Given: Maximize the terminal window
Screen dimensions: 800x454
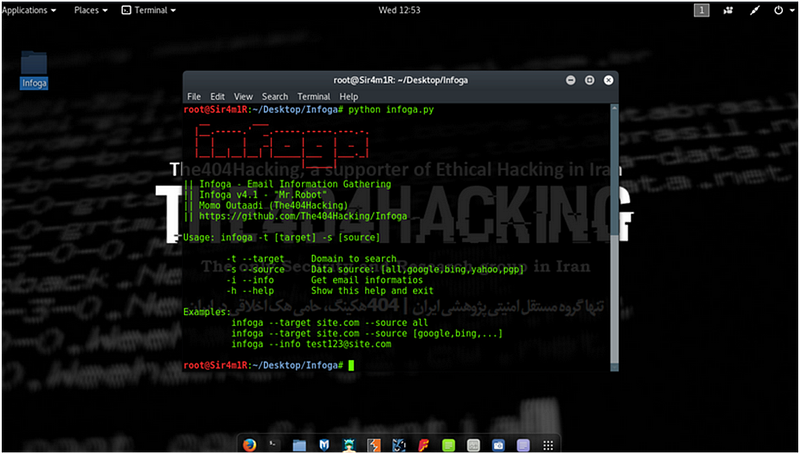Looking at the screenshot, I should [589, 80].
